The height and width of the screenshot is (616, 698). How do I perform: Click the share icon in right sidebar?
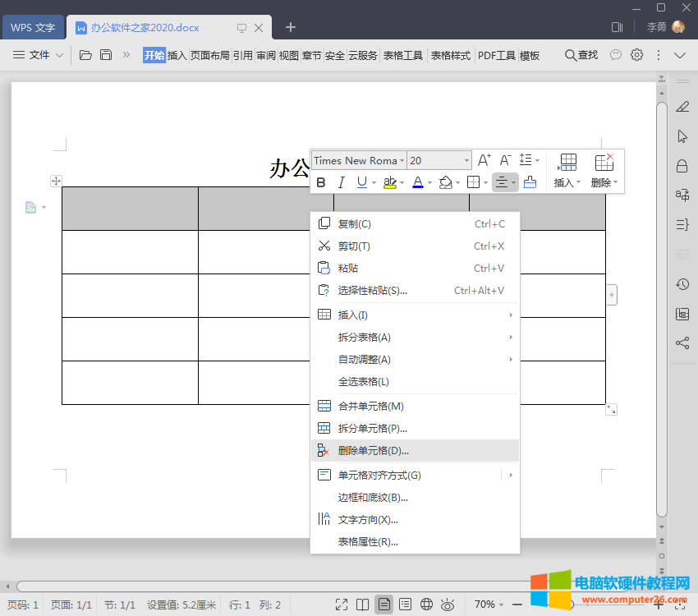682,343
